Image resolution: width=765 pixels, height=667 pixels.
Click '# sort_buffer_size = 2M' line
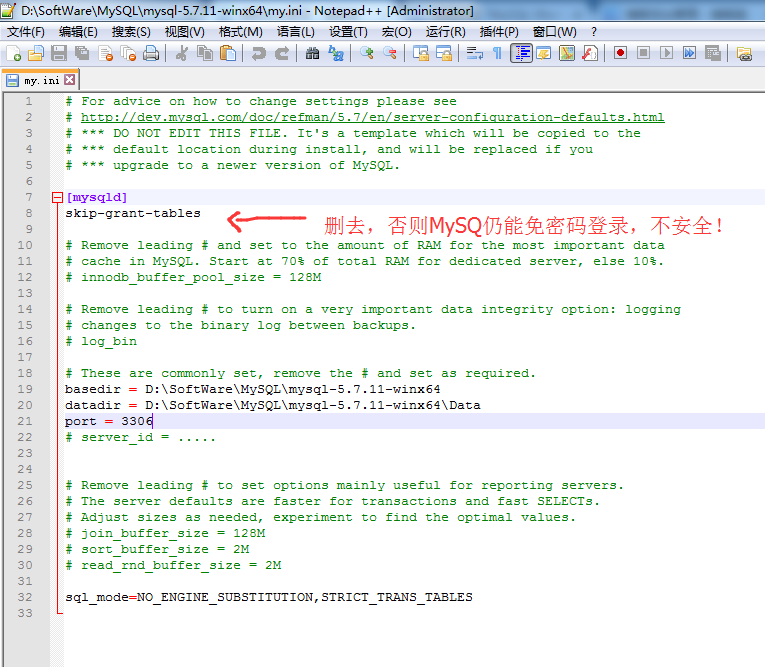point(157,549)
